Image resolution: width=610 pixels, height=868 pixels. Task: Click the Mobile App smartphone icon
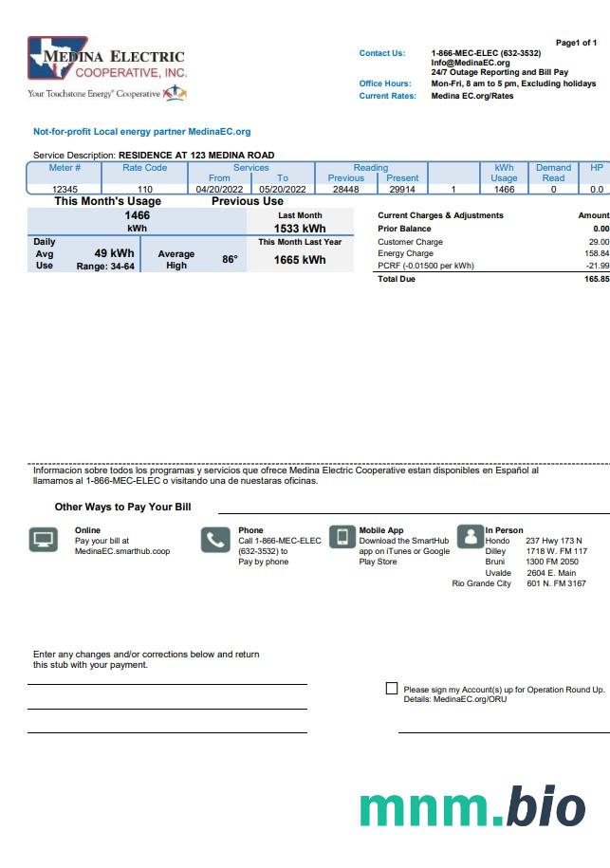tap(342, 538)
